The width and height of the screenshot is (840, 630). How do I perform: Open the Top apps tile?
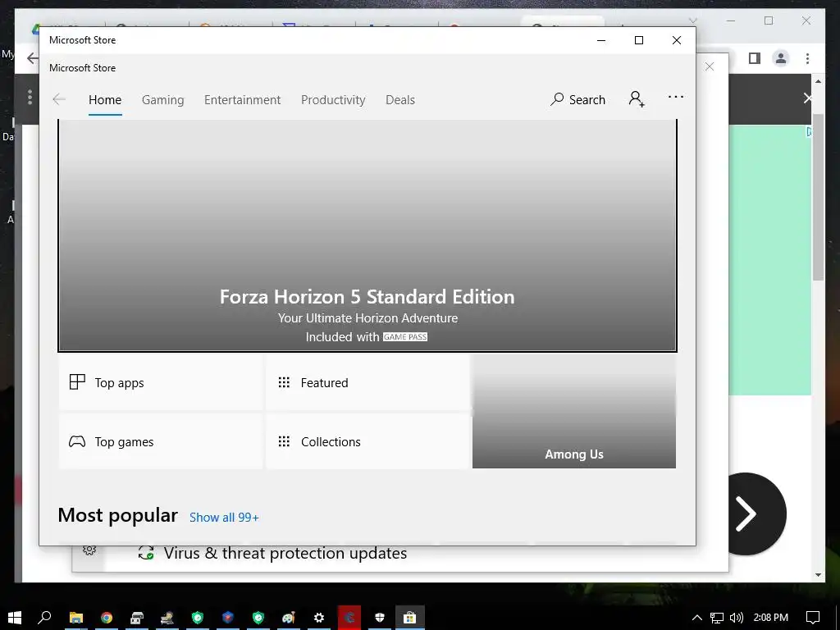(161, 382)
